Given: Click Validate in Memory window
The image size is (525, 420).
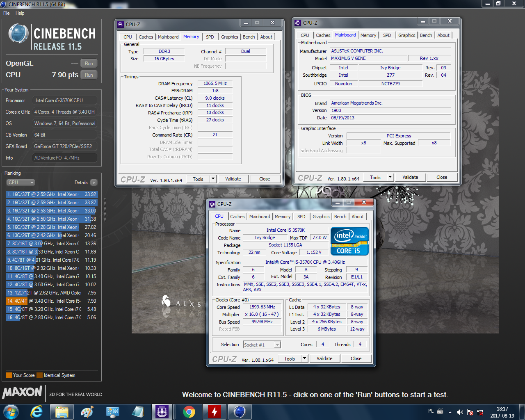Looking at the screenshot, I should (233, 179).
